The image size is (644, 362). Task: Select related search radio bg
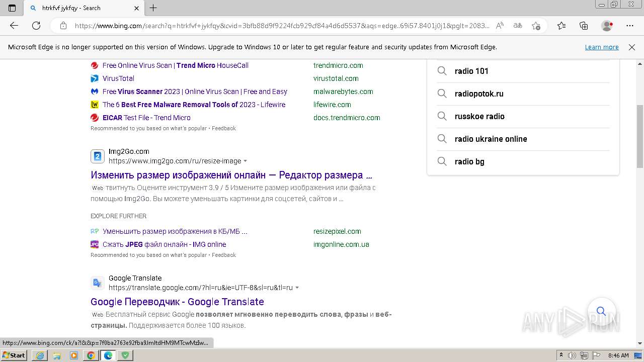click(523, 161)
